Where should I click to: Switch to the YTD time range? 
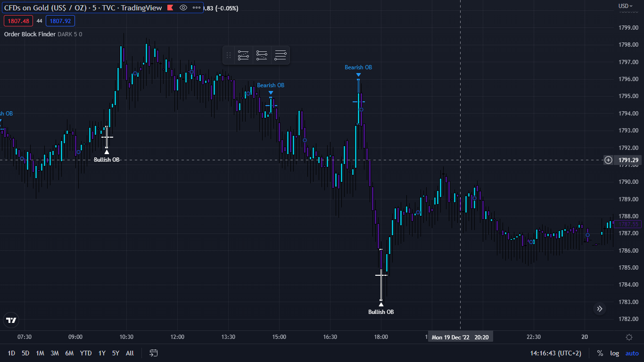[86, 353]
